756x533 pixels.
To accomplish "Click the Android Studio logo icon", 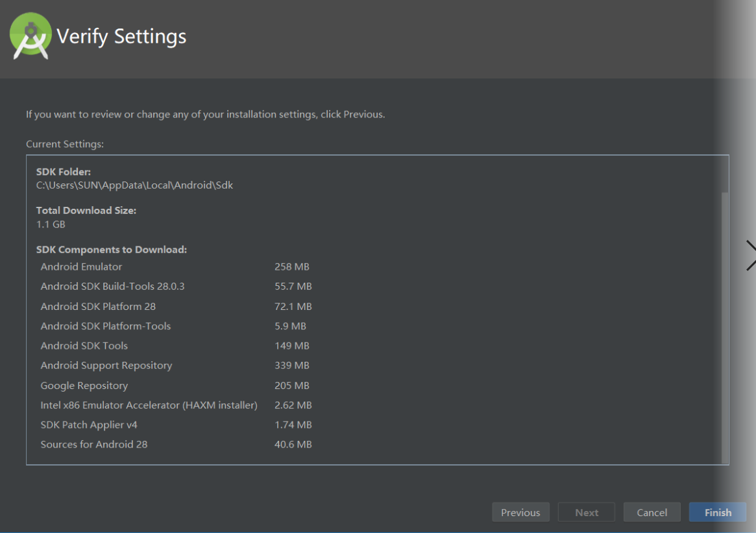I will (31, 36).
